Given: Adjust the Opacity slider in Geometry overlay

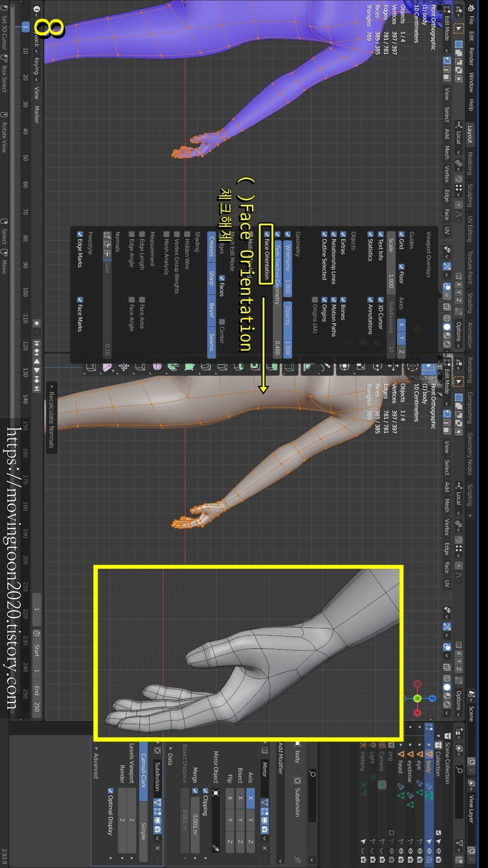Looking at the screenshot, I should click(287, 330).
